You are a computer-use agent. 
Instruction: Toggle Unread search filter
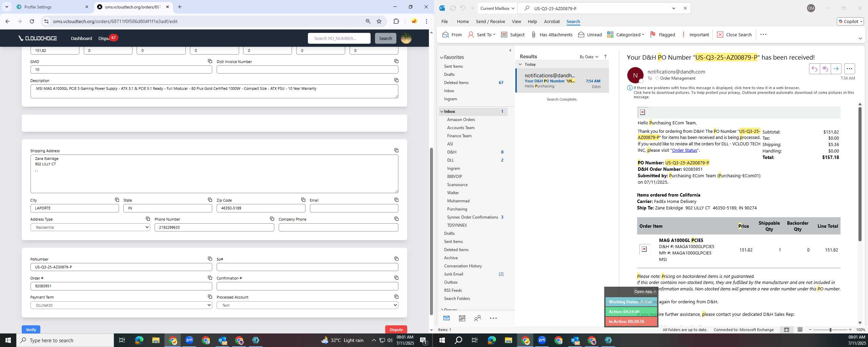point(590,35)
